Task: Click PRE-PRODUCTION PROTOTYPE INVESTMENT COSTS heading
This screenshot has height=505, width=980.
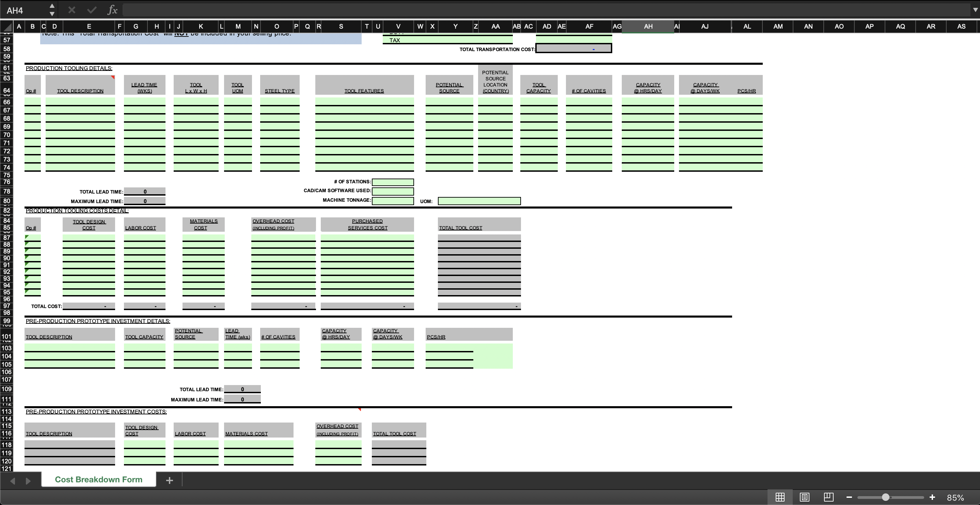Action: (96, 412)
